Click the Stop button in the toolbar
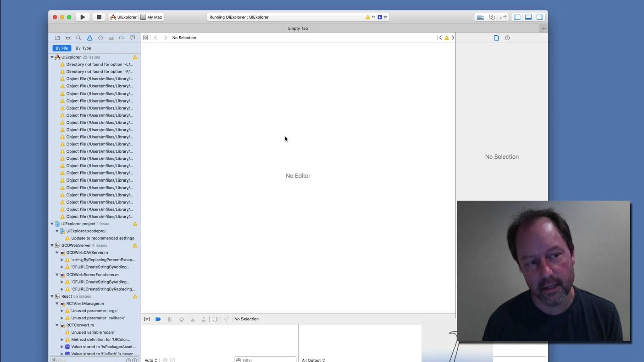 99,17
